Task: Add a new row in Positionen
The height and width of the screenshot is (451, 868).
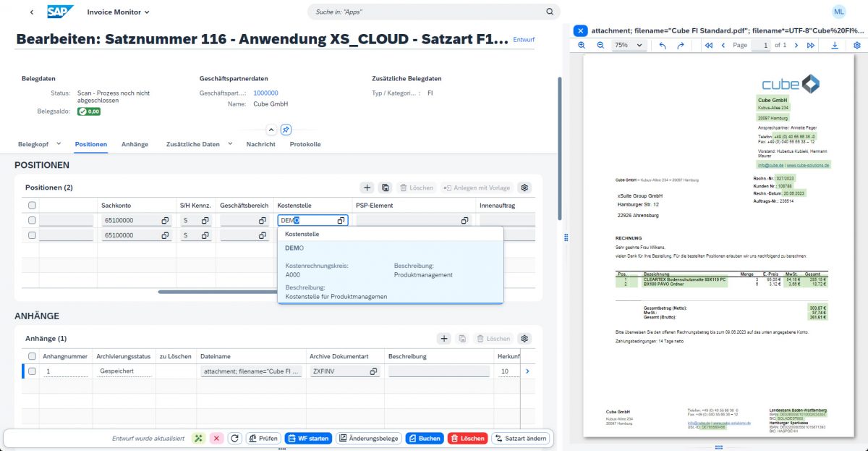Action: [367, 187]
